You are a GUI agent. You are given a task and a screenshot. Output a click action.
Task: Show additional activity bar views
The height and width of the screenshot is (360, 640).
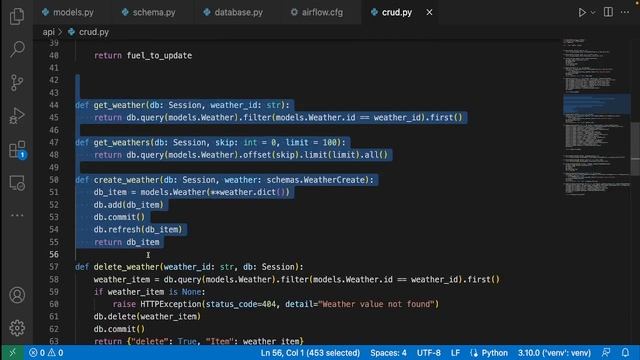click(x=17, y=215)
